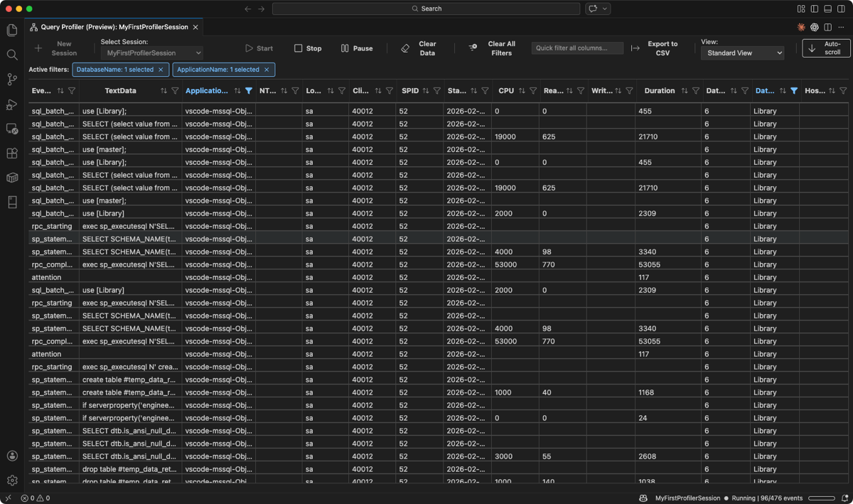The height and width of the screenshot is (504, 853).
Task: Click the Clear All Filters button
Action: click(496, 48)
